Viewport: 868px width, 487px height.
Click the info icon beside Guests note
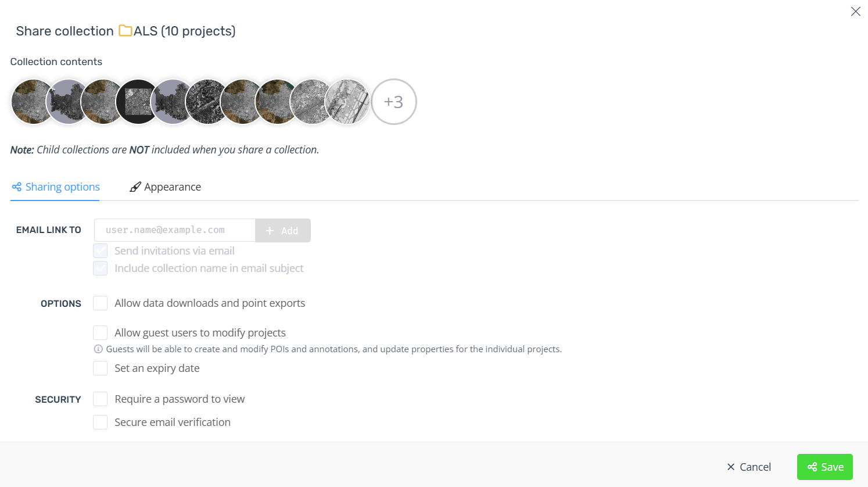click(x=98, y=349)
